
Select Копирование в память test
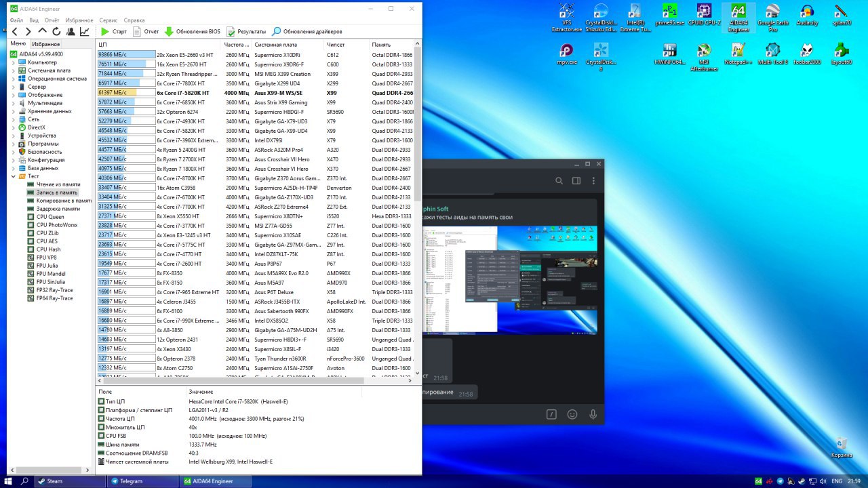64,201
